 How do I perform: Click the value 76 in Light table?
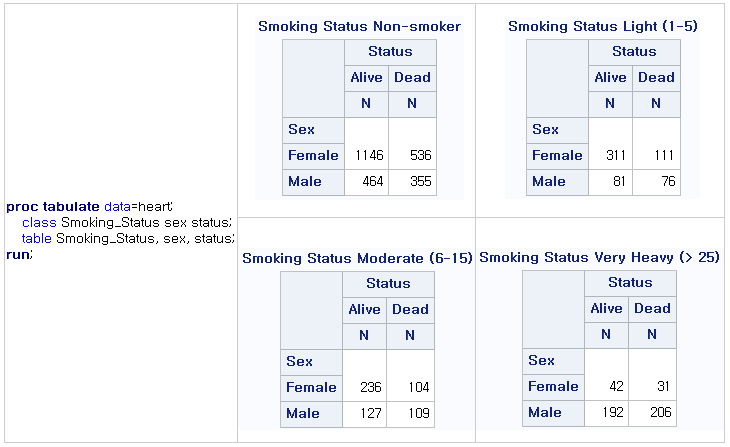click(x=669, y=181)
